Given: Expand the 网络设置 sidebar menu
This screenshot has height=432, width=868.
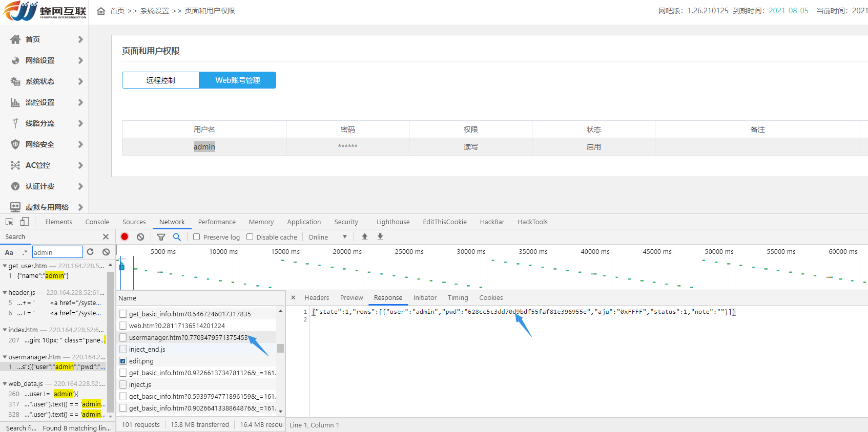Looking at the screenshot, I should coord(46,60).
